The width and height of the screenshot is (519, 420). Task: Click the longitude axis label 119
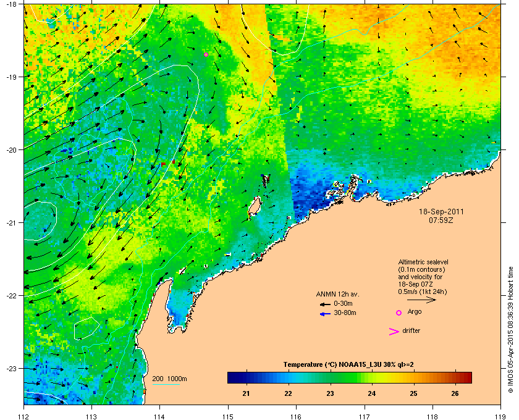pyautogui.click(x=500, y=416)
